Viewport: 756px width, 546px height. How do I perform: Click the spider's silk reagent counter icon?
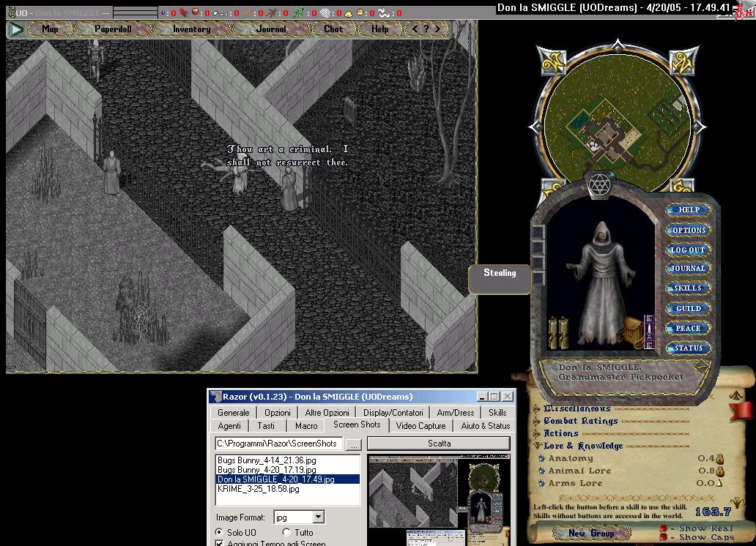(x=325, y=12)
